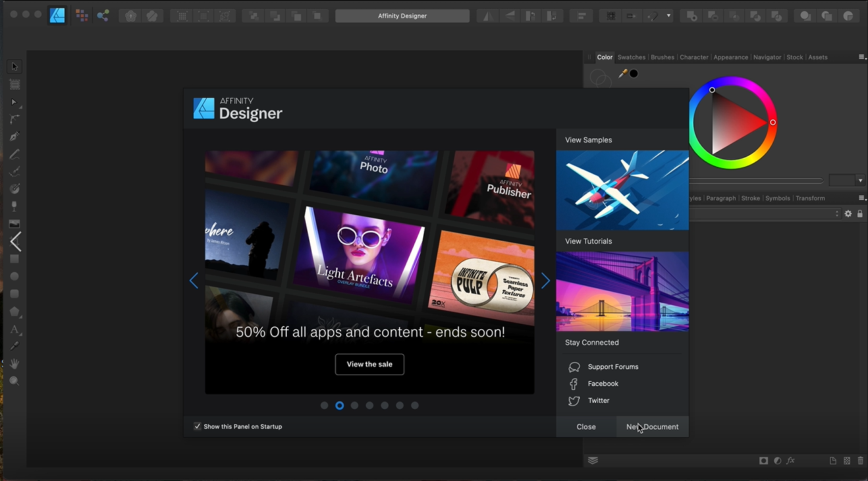
Task: Open the Transform tab
Action: (810, 198)
